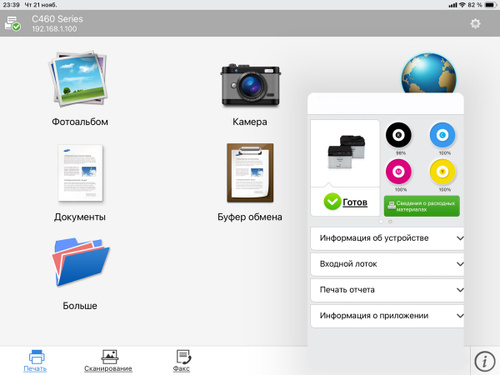This screenshot has width=500, height=375.
Task: Switch to the Факс tab
Action: click(182, 361)
